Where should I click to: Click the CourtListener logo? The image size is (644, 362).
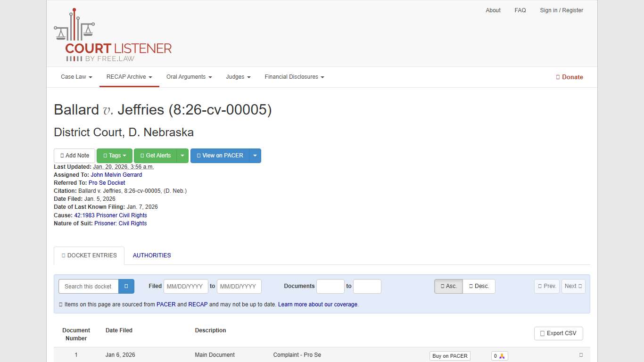pyautogui.click(x=113, y=35)
